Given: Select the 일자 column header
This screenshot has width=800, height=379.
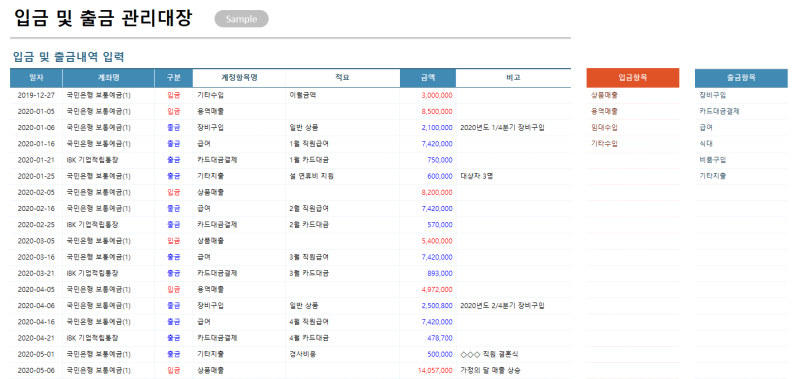Looking at the screenshot, I should 36,78.
